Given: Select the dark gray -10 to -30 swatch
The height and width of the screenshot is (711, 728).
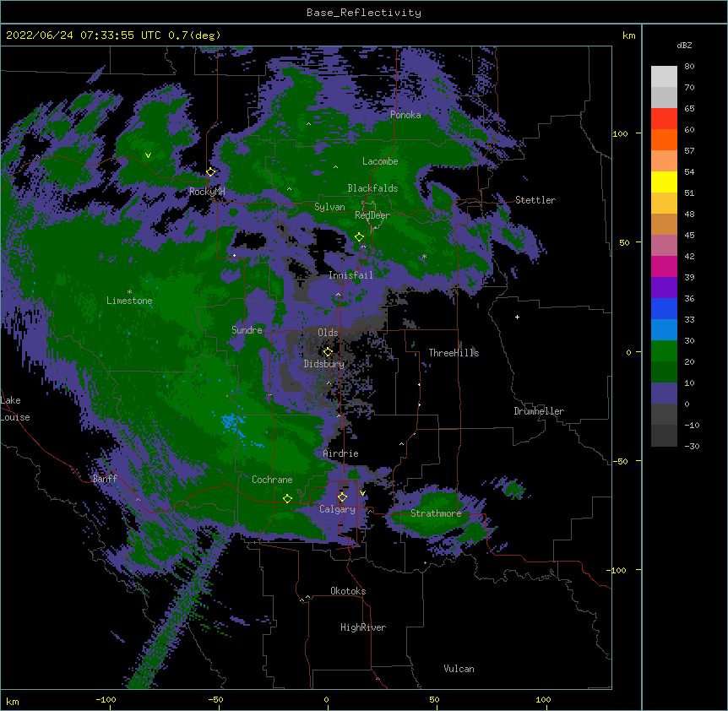Looking at the screenshot, I should point(664,436).
